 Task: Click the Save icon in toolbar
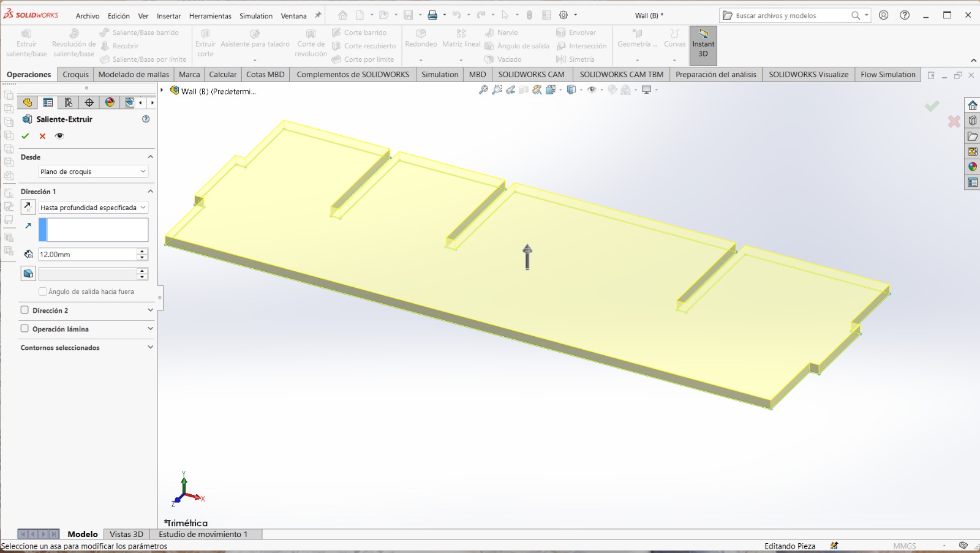coord(408,15)
